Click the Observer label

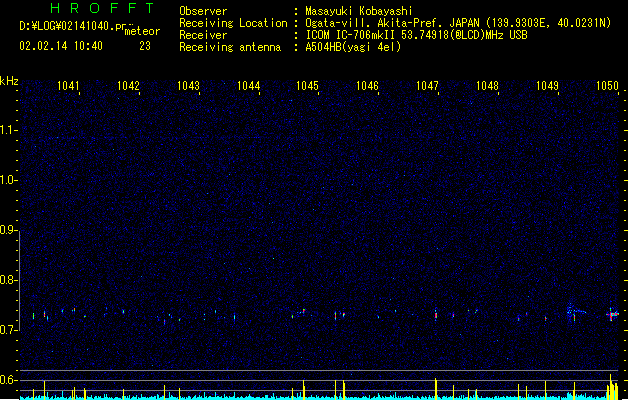[x=203, y=11]
